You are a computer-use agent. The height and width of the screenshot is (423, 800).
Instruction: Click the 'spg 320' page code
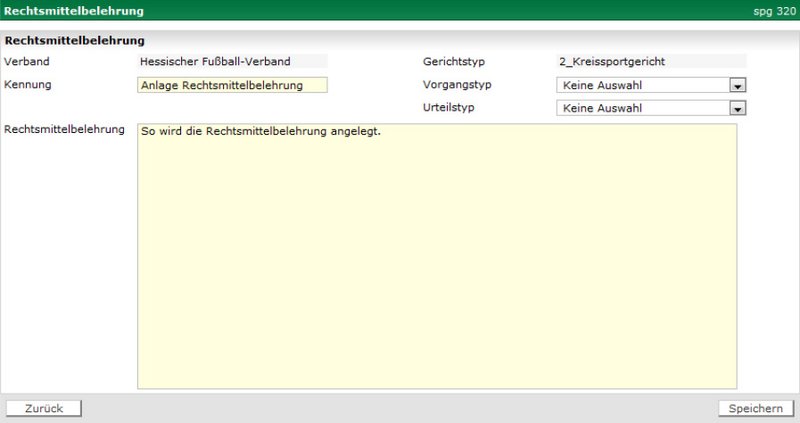pos(774,12)
